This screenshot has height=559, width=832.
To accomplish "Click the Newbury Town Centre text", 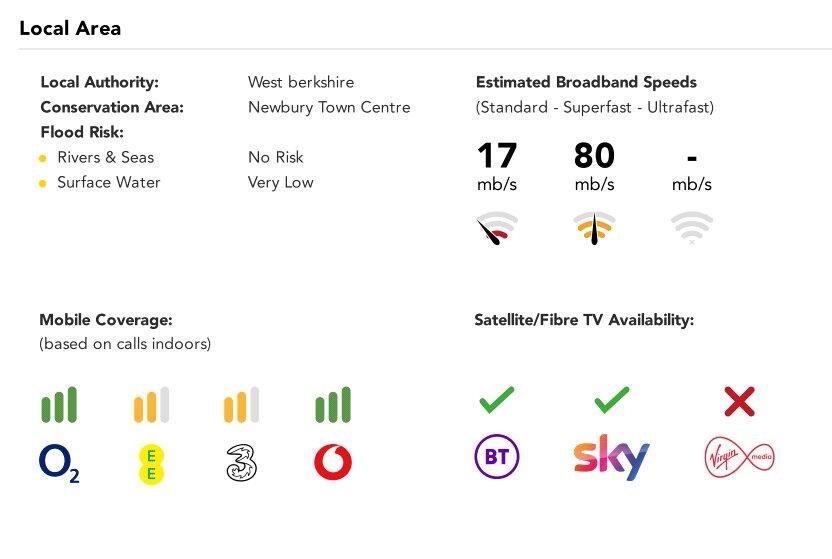I will tap(329, 107).
